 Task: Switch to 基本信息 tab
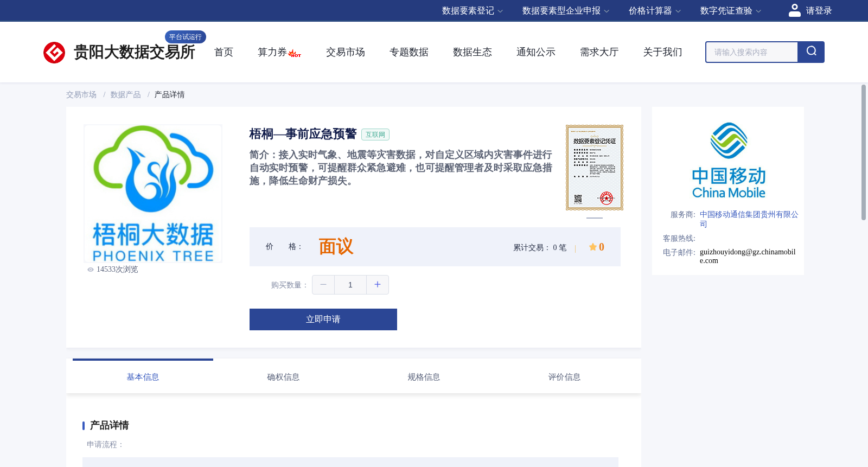[x=143, y=377]
